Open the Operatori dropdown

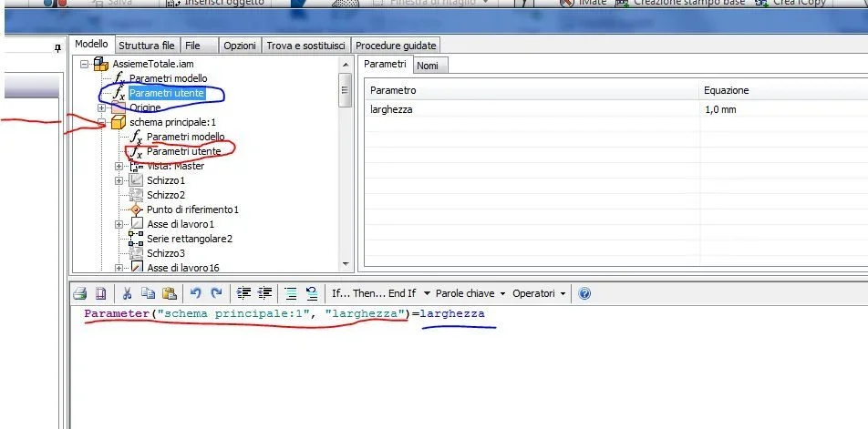click(x=539, y=293)
